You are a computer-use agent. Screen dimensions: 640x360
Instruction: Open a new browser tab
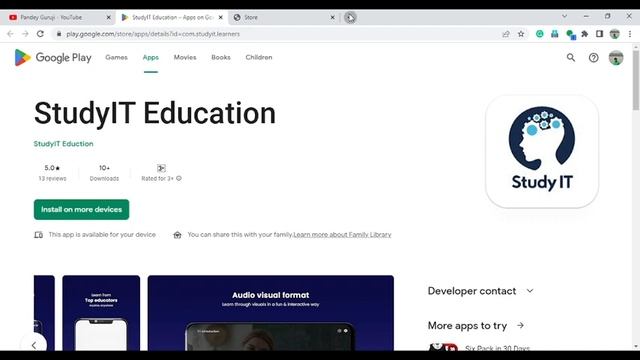(x=350, y=18)
